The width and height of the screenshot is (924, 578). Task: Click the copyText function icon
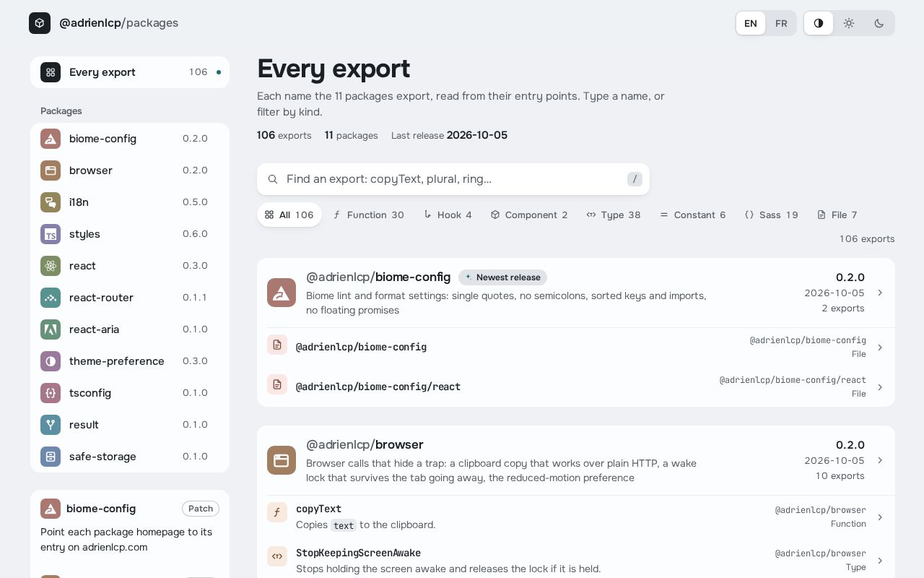point(277,512)
